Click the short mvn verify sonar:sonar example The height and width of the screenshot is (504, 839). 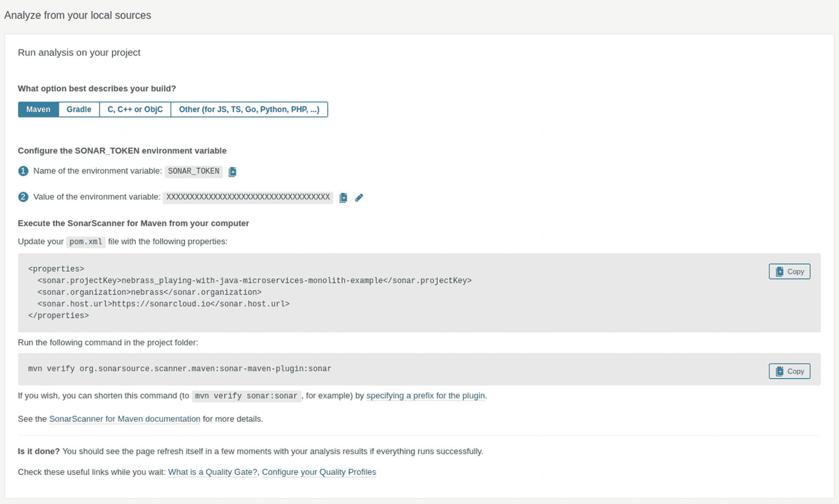coord(246,396)
